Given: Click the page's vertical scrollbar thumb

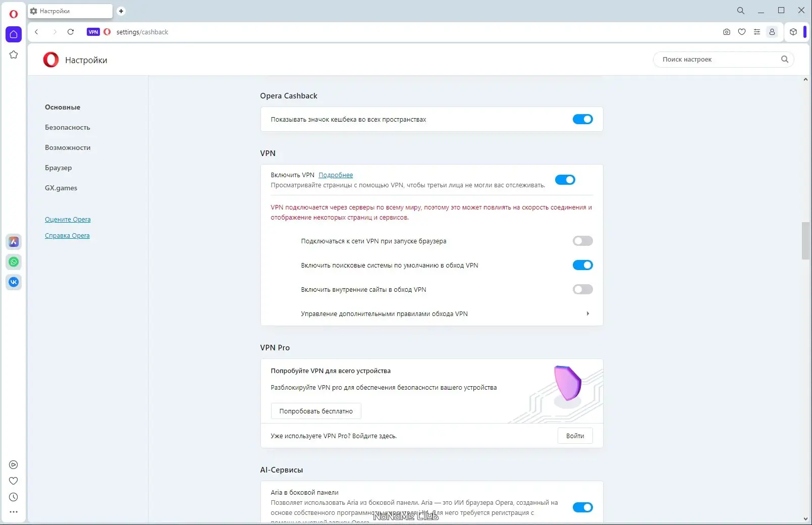Looking at the screenshot, I should tap(805, 241).
